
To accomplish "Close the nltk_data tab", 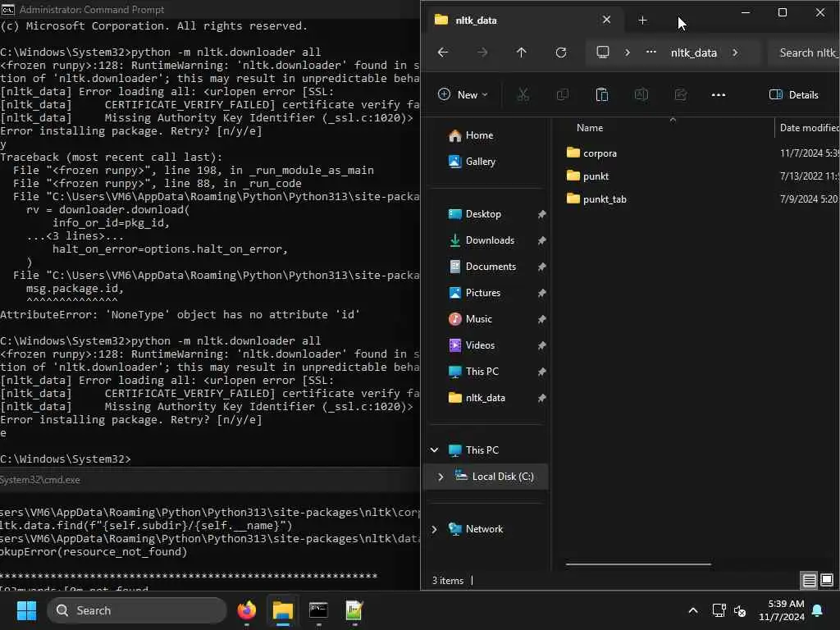I will tap(606, 20).
